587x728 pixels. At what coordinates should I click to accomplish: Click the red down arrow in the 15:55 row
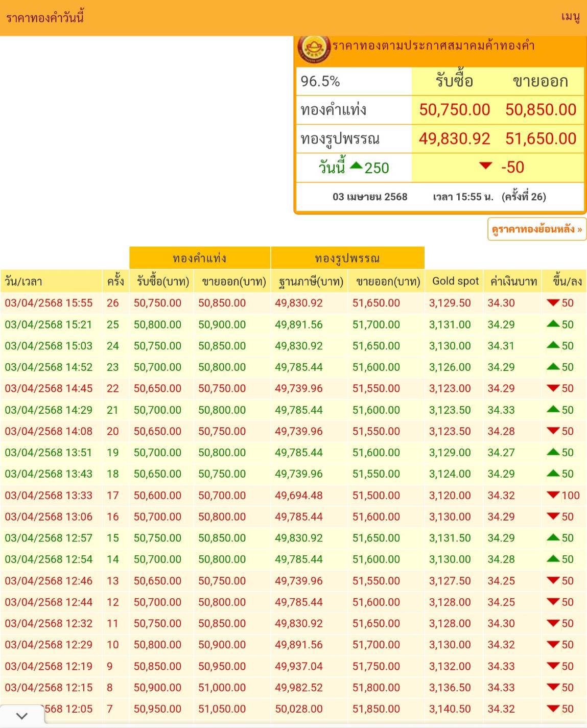tap(553, 303)
